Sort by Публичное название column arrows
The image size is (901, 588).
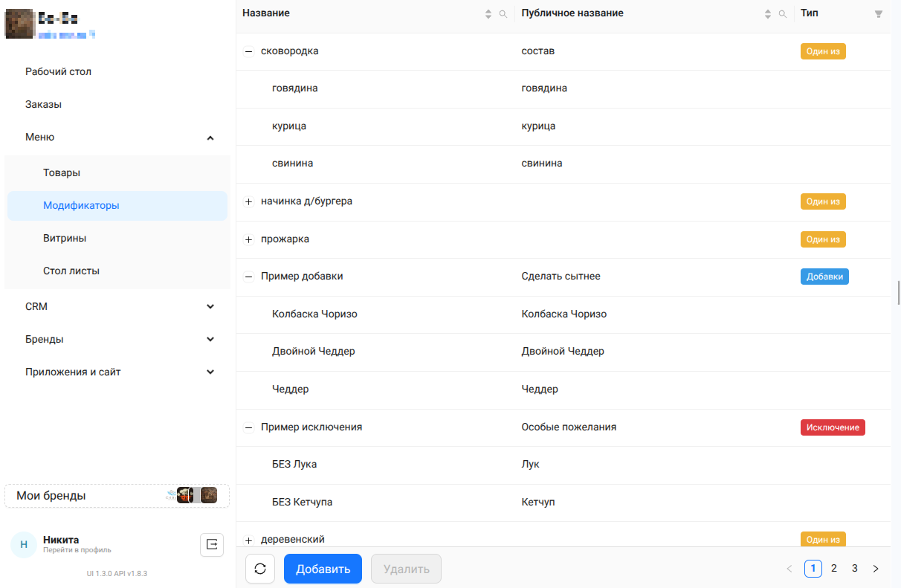(x=768, y=14)
